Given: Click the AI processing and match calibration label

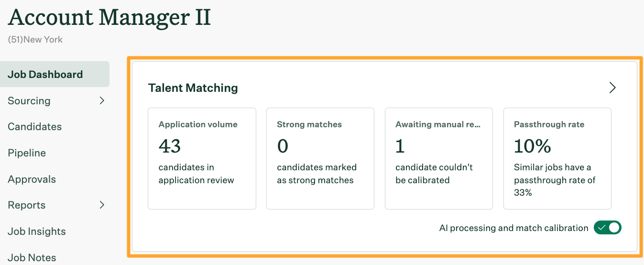Looking at the screenshot, I should click(513, 228).
